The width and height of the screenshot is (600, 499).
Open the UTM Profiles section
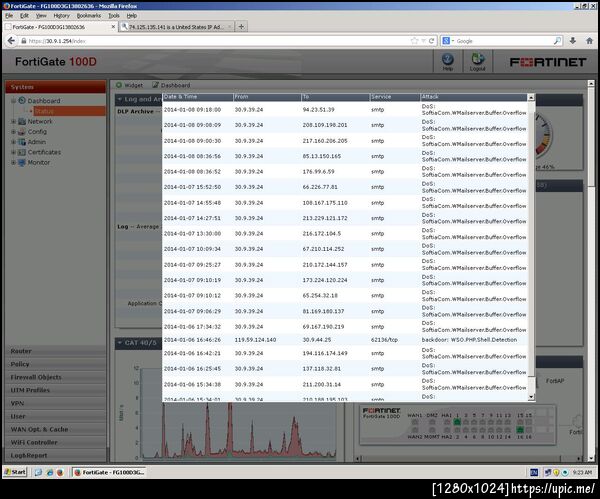55,390
